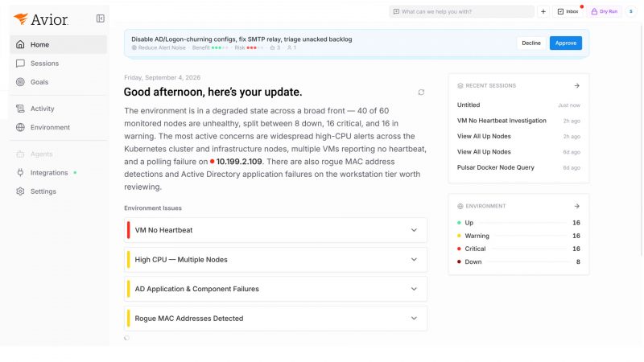Open Sessions in the sidebar
644x362 pixels.
pyautogui.click(x=58, y=64)
